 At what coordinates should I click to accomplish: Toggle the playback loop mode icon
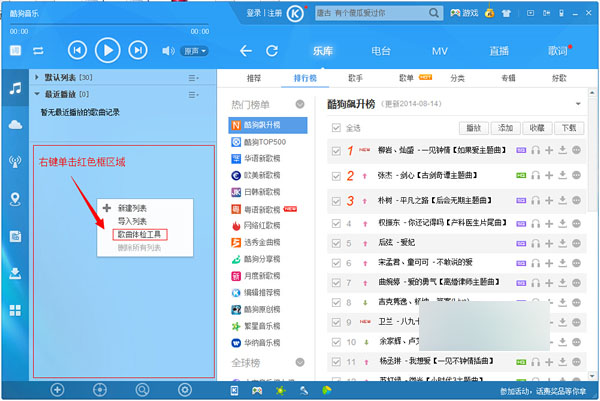(x=38, y=51)
